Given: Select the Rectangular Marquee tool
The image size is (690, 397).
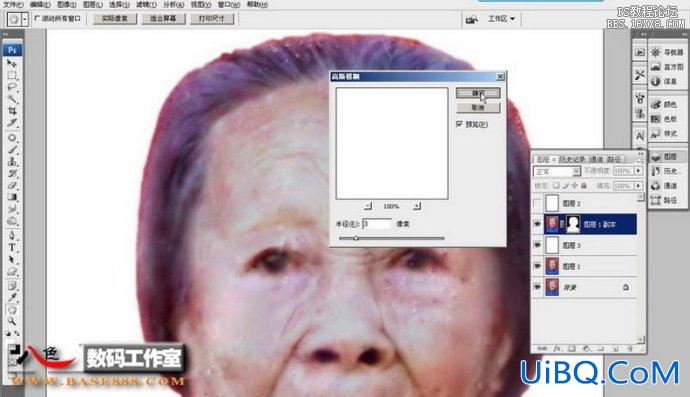Looking at the screenshot, I should tap(12, 76).
